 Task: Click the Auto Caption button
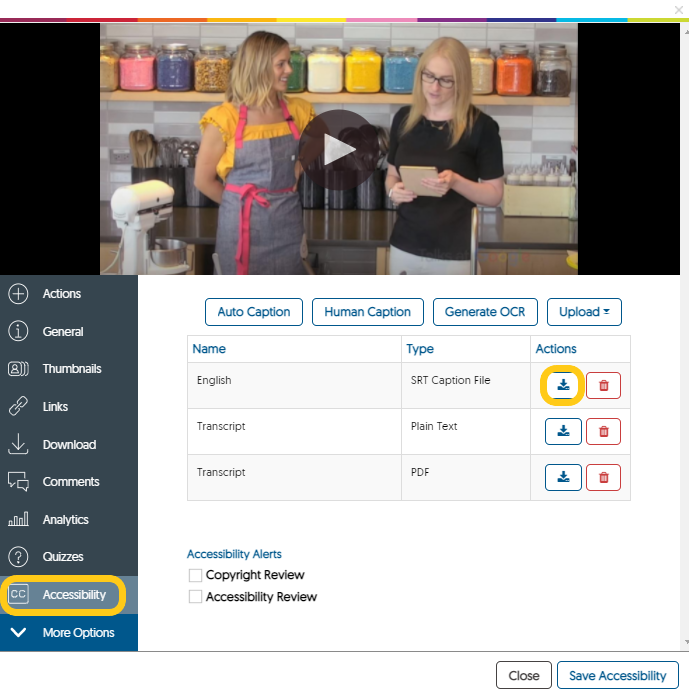pyautogui.click(x=254, y=312)
